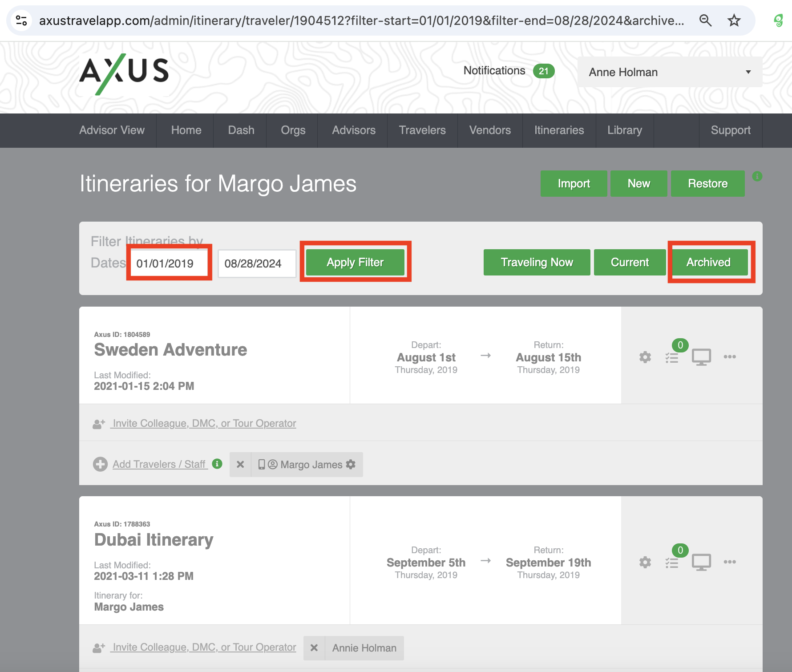Click Invite Colleague link under Sweden Adventure
The height and width of the screenshot is (672, 792).
(x=204, y=423)
